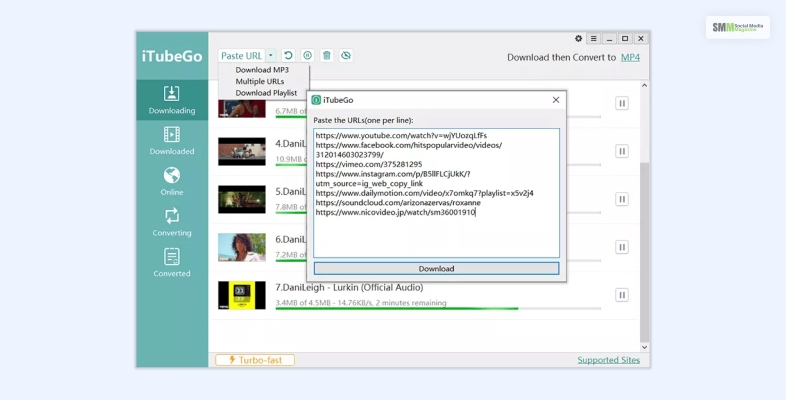Click the resume all downloads icon

(288, 55)
